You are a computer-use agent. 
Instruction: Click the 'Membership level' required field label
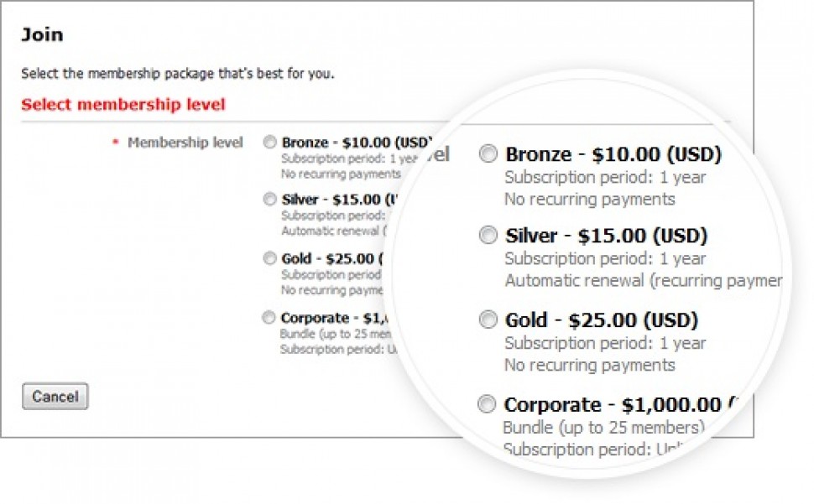tap(185, 143)
